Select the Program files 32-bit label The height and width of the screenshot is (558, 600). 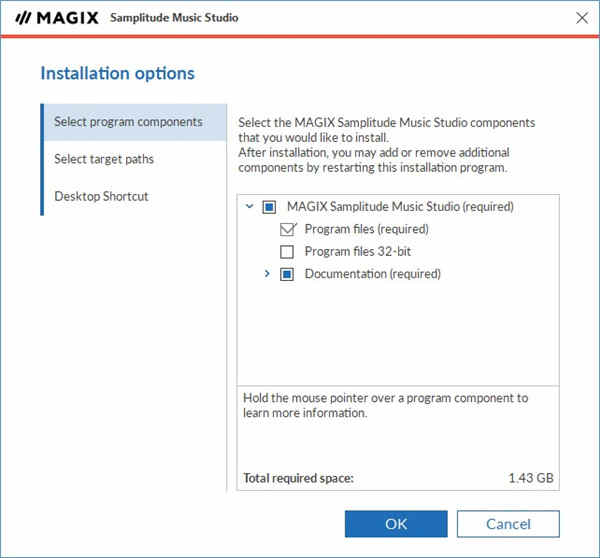tap(357, 251)
